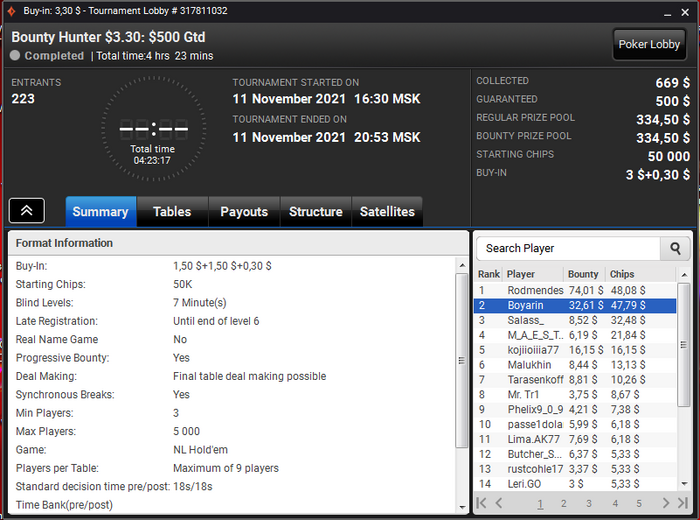Go to next page of player list
Image resolution: width=700 pixels, height=520 pixels.
tap(666, 503)
